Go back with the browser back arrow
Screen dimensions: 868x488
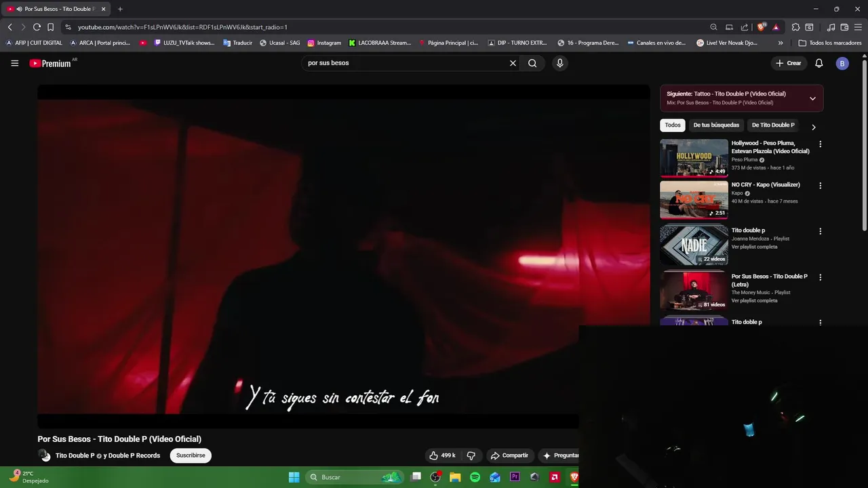[9, 27]
